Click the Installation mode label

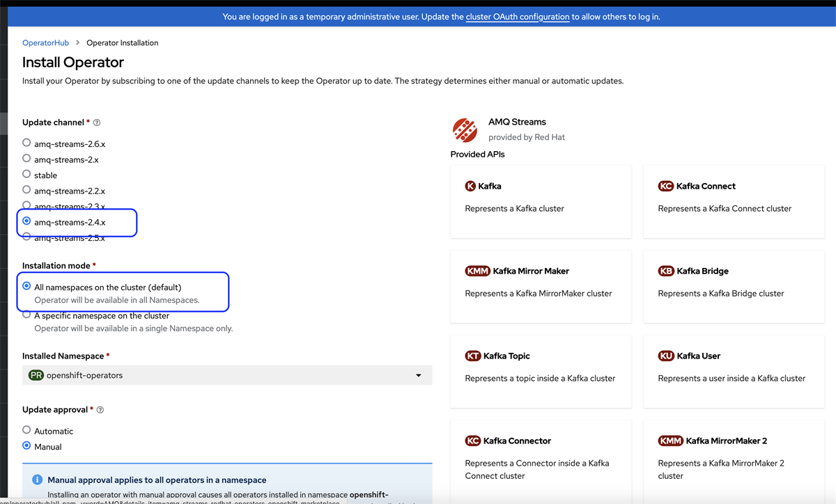56,265
